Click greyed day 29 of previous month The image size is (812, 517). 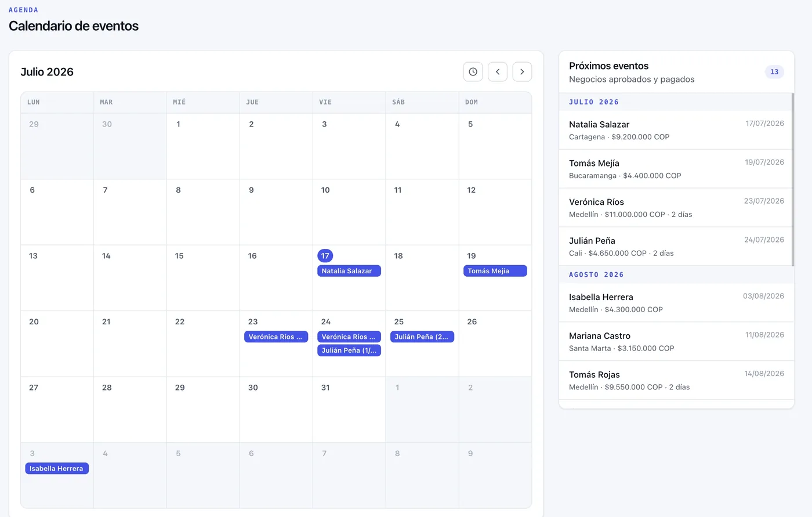pos(57,146)
